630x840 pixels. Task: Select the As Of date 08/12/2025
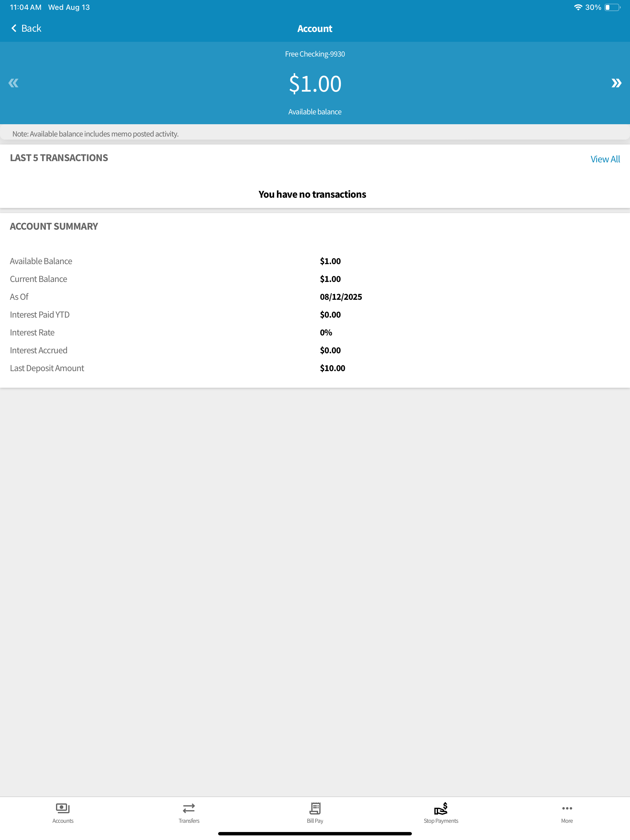341,297
